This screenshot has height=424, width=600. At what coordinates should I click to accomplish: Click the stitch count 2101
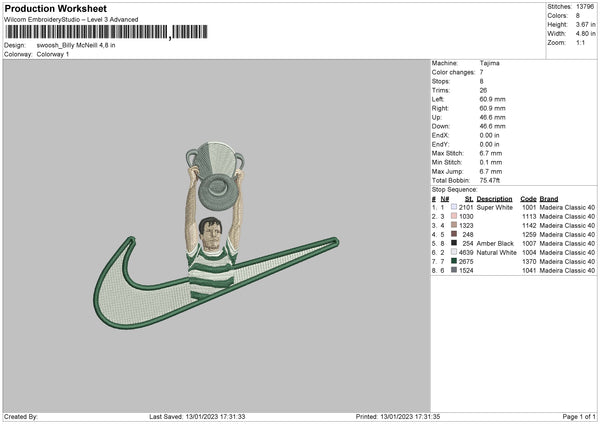coord(466,207)
